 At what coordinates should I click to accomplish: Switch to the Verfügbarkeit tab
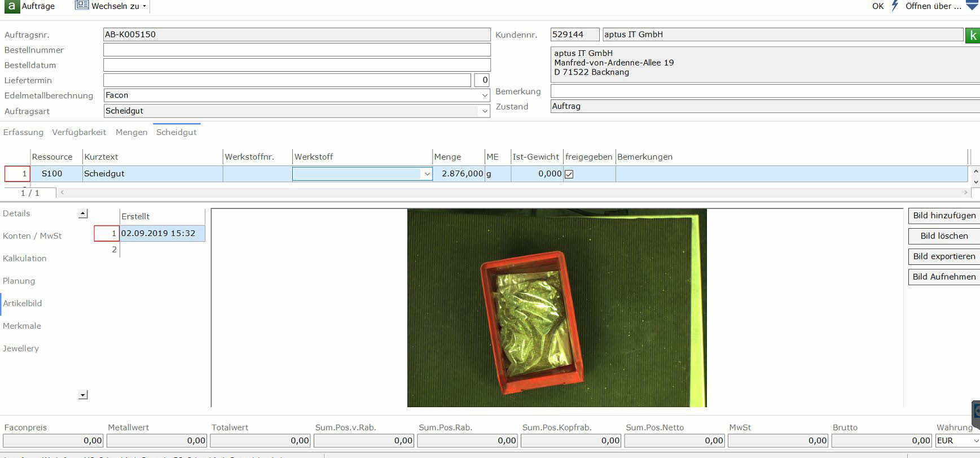click(79, 132)
